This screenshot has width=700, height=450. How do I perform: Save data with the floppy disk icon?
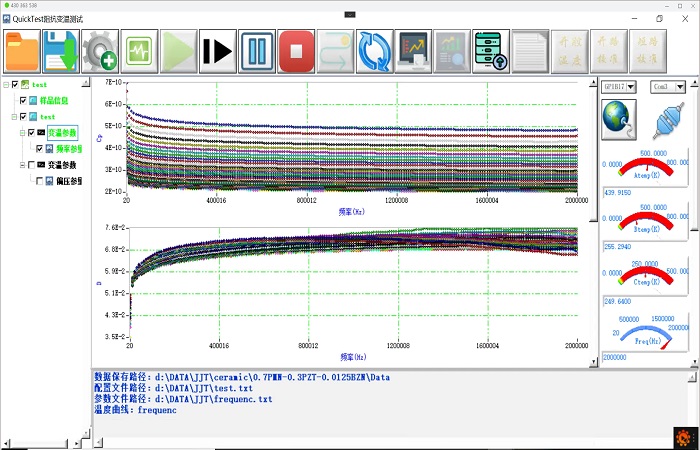(x=61, y=51)
